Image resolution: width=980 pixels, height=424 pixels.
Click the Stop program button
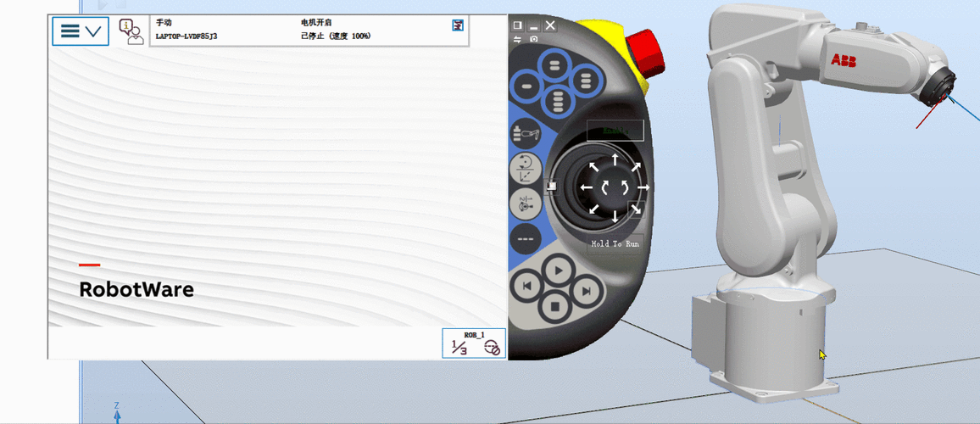click(556, 306)
